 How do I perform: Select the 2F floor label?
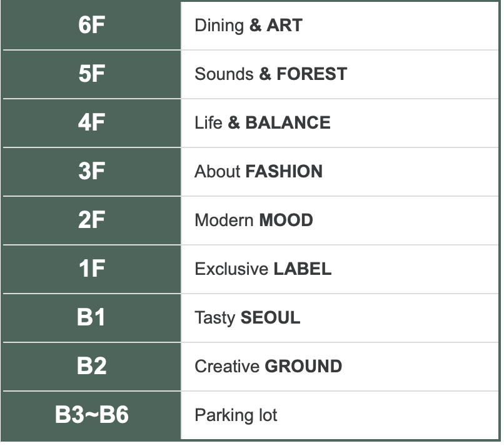click(91, 221)
